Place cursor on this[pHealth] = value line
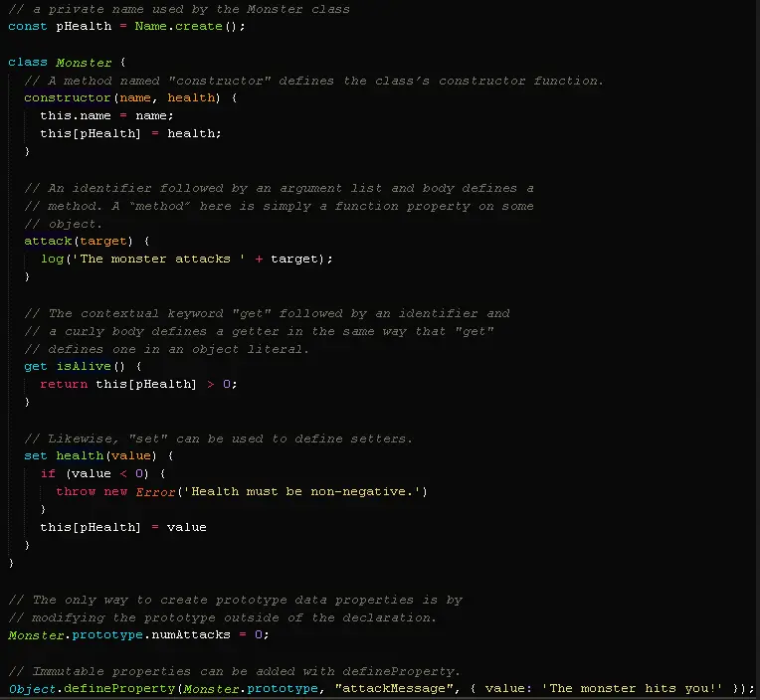 point(122,527)
